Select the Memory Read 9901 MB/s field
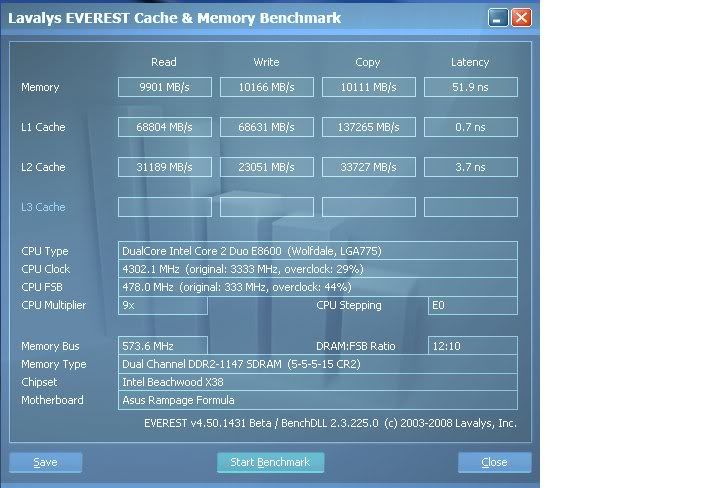 pos(165,87)
